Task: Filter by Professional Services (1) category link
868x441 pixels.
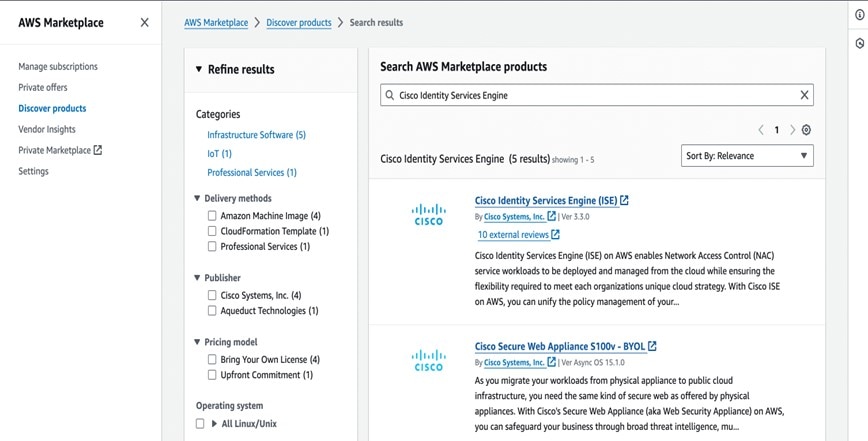Action: tap(252, 173)
